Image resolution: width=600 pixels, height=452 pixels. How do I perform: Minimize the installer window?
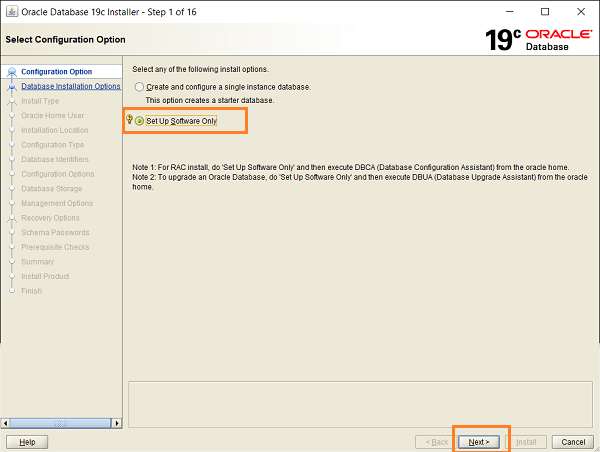pyautogui.click(x=510, y=12)
